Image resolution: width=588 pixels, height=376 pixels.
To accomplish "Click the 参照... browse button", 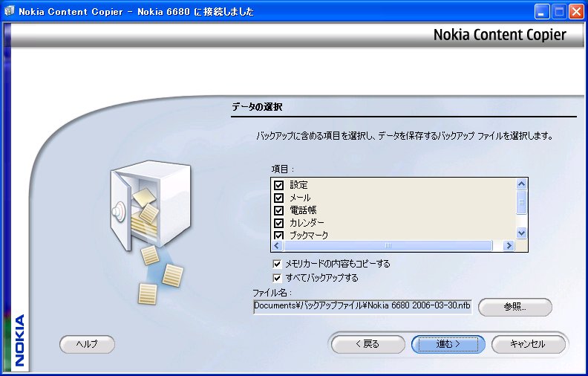I will 515,307.
